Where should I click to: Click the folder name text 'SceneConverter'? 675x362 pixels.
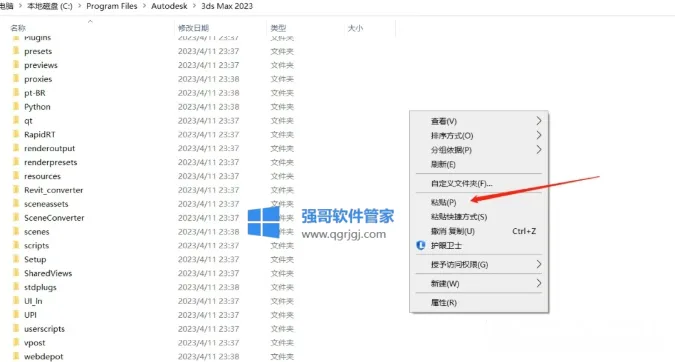pyautogui.click(x=54, y=218)
